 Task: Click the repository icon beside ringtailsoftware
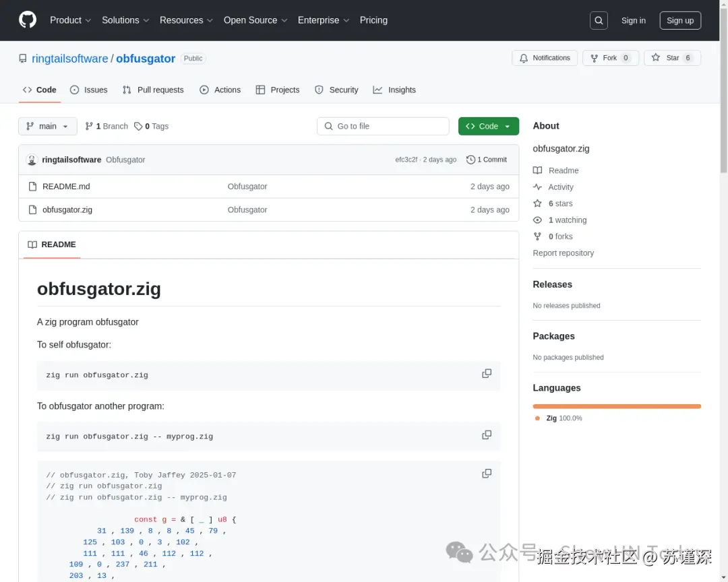(x=23, y=59)
